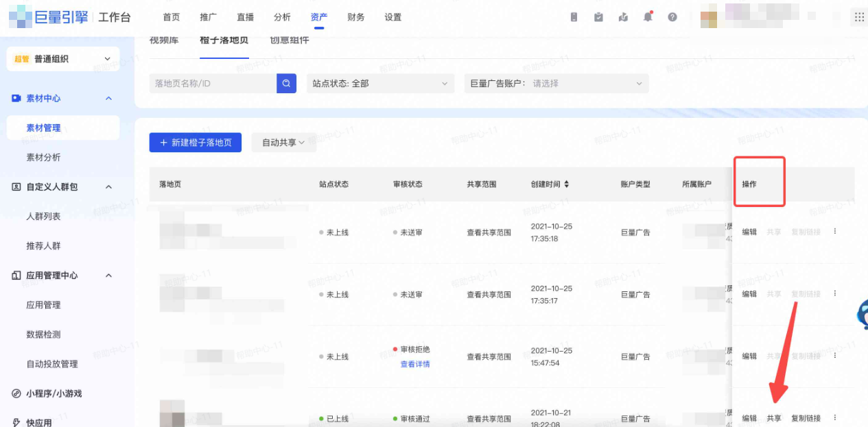Click the user avatar in header
Screen dimensions: 868x427
(709, 17)
